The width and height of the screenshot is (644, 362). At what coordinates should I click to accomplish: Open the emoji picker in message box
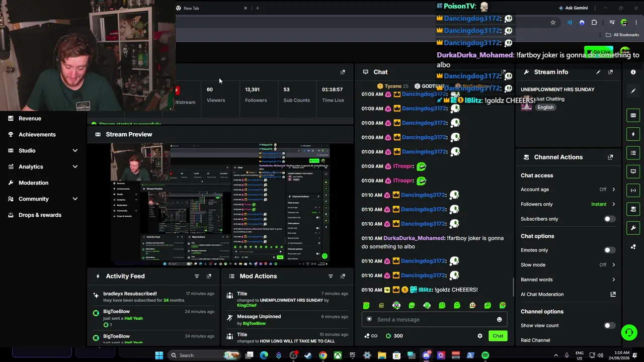click(499, 320)
